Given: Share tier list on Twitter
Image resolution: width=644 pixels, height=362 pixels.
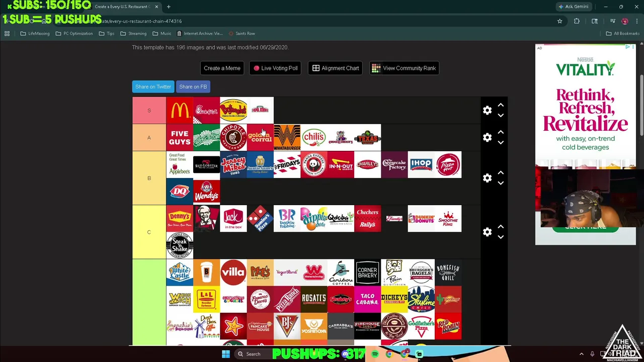Looking at the screenshot, I should point(153,86).
